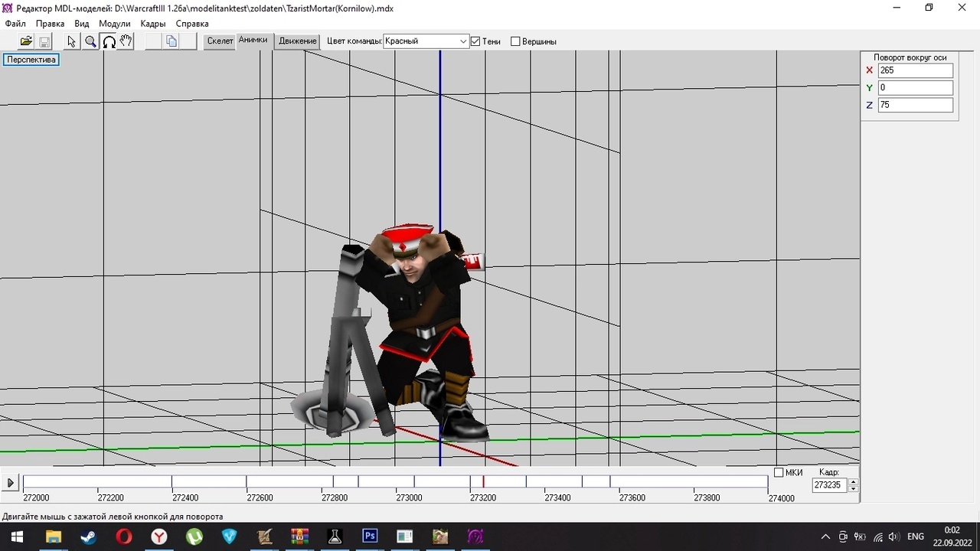The image size is (980, 551).
Task: Click the copy pages toolbar icon
Action: point(171,41)
